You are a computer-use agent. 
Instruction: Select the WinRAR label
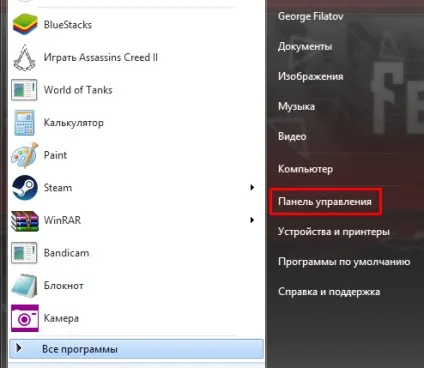click(62, 220)
